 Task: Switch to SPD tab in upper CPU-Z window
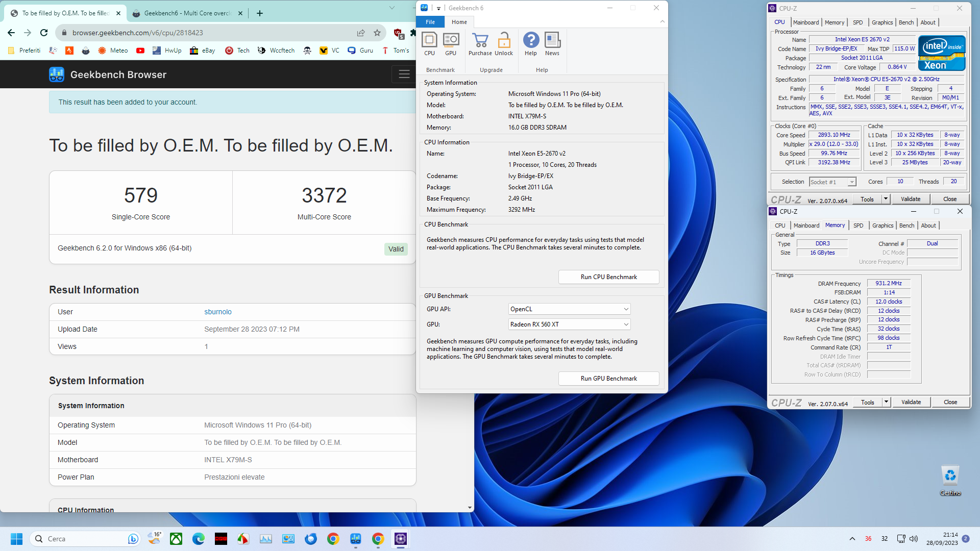click(858, 22)
